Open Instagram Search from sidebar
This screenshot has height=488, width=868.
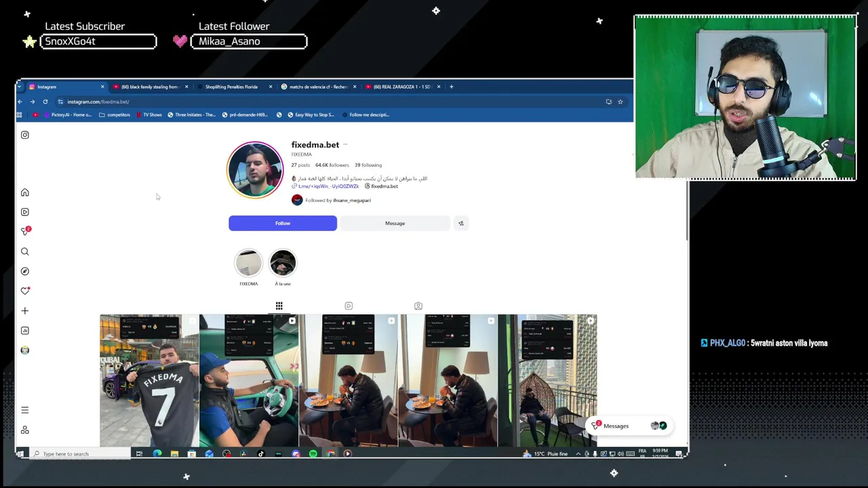(25, 251)
